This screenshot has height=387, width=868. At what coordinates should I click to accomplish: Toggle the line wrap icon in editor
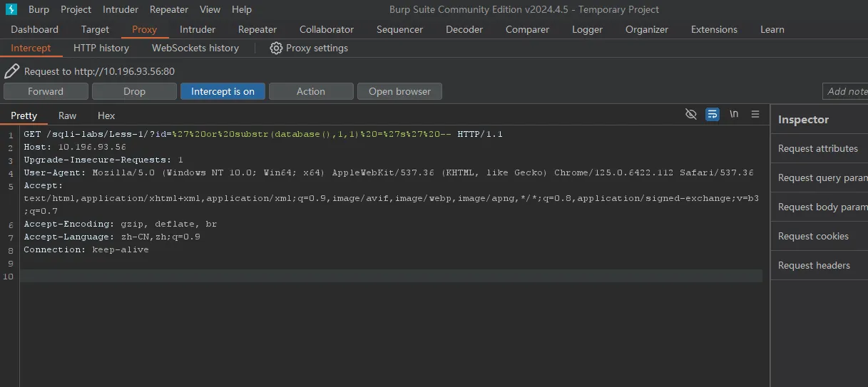coord(712,114)
